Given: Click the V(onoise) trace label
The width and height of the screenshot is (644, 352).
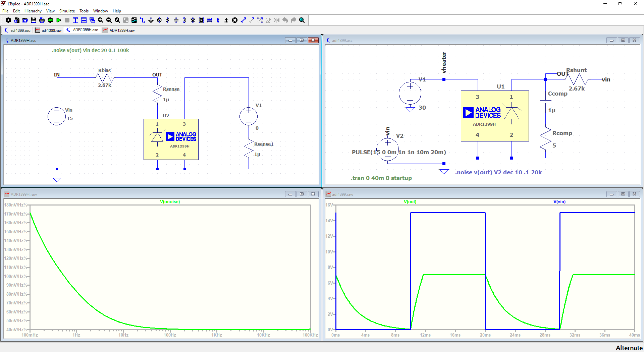Looking at the screenshot, I should tap(170, 202).
